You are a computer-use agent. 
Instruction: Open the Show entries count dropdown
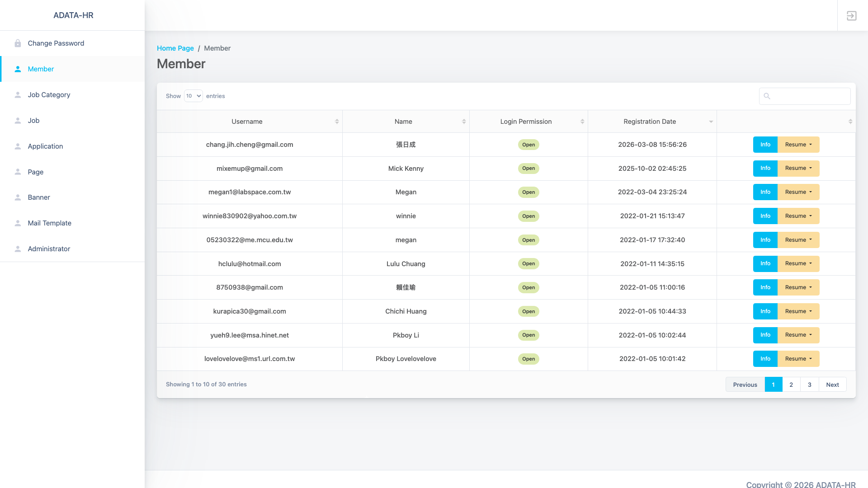[193, 96]
